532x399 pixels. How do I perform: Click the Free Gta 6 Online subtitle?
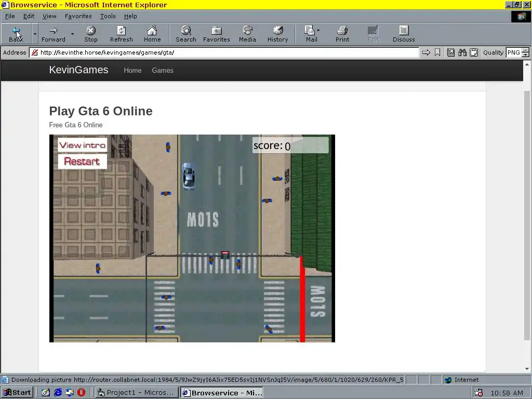click(76, 125)
